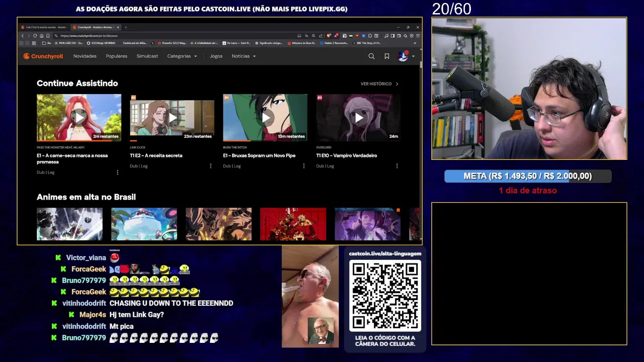Click the site settings icon in address bar
This screenshot has width=644, height=362.
pos(56,36)
